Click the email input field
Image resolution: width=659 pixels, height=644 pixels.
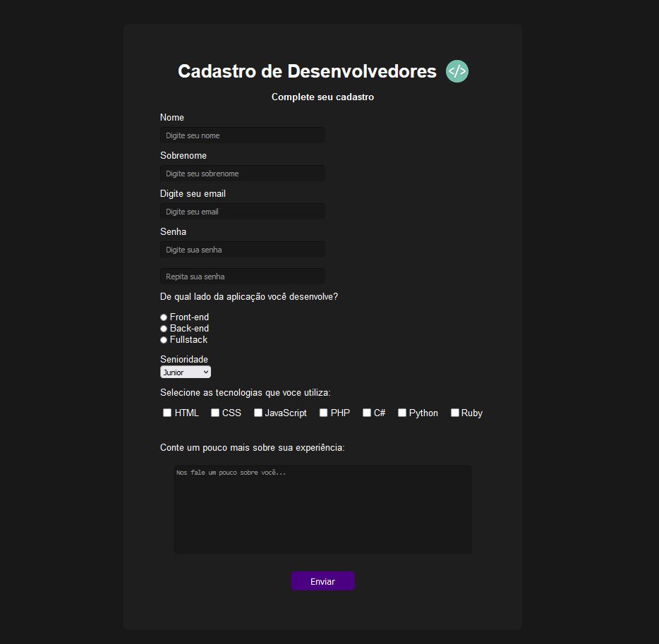(x=242, y=211)
